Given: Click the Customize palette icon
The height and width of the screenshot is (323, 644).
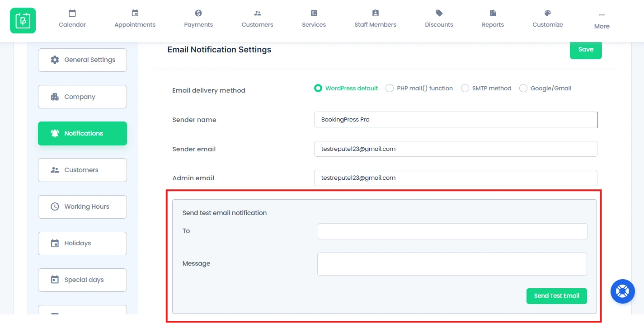Looking at the screenshot, I should (548, 13).
